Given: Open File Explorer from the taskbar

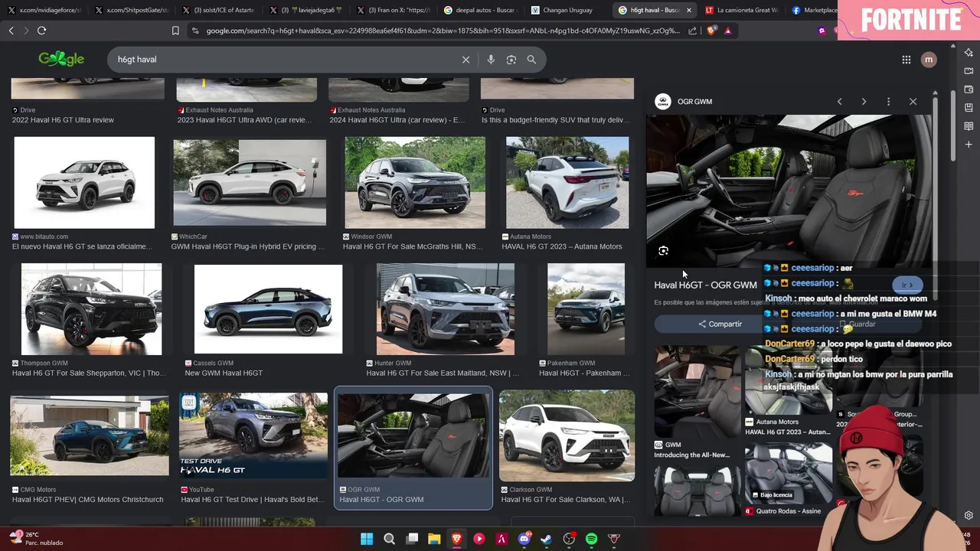Looking at the screenshot, I should coord(434,539).
